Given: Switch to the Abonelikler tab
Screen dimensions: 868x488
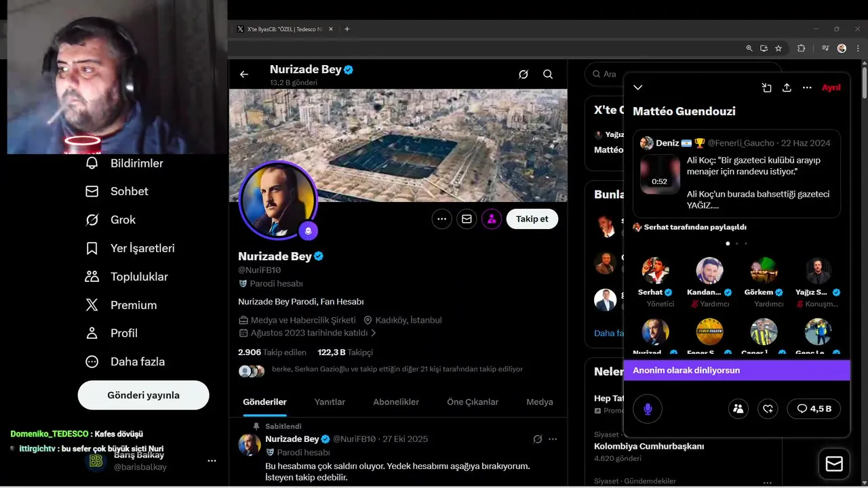Looking at the screenshot, I should [x=396, y=402].
